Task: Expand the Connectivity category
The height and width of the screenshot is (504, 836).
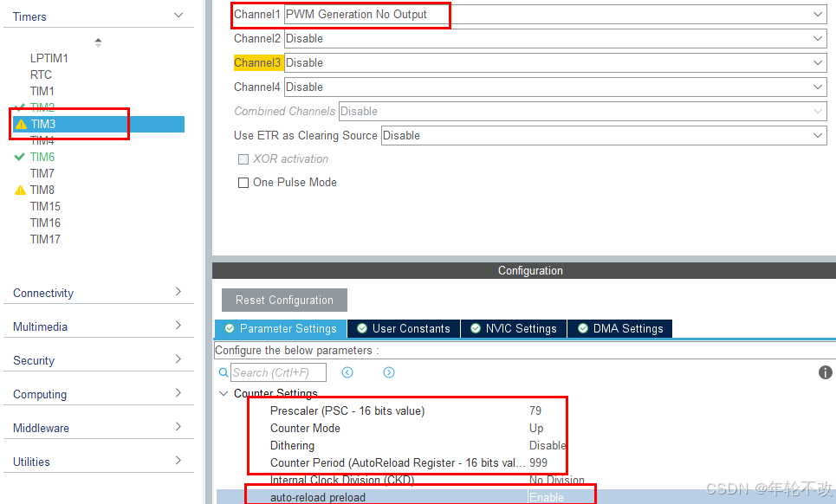Action: (97, 293)
